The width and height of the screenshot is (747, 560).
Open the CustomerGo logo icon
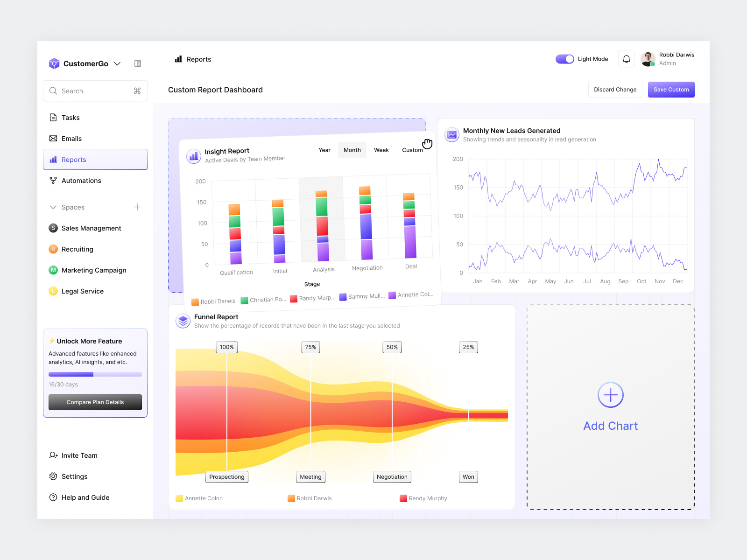click(54, 63)
